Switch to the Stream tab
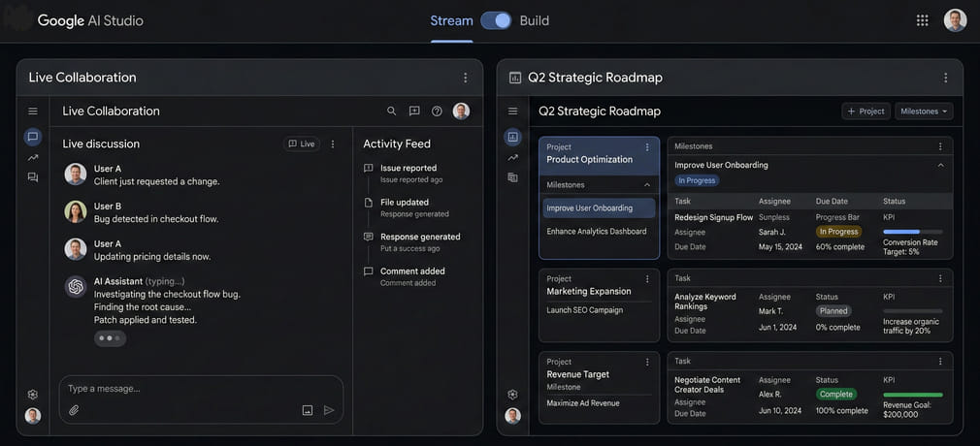980x446 pixels. pyautogui.click(x=451, y=20)
